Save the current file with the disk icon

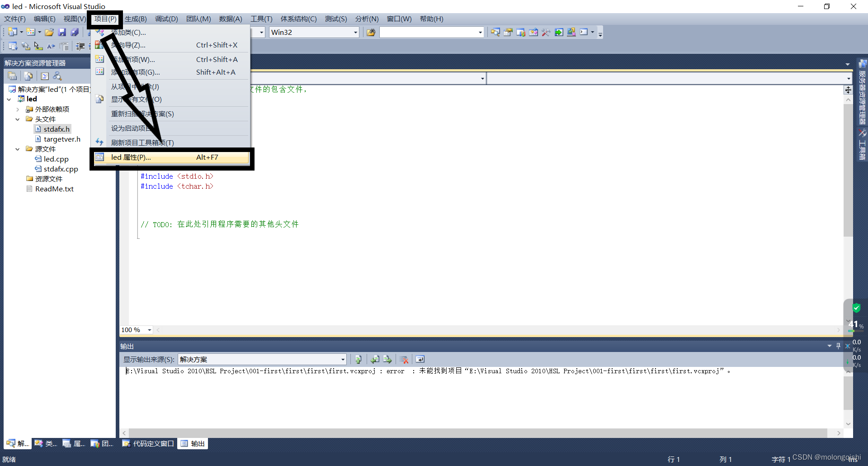click(x=62, y=32)
